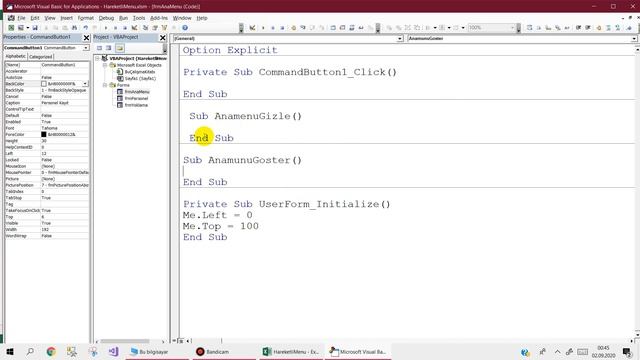Close the Project Explorer panel
640x360 pixels.
click(162, 38)
